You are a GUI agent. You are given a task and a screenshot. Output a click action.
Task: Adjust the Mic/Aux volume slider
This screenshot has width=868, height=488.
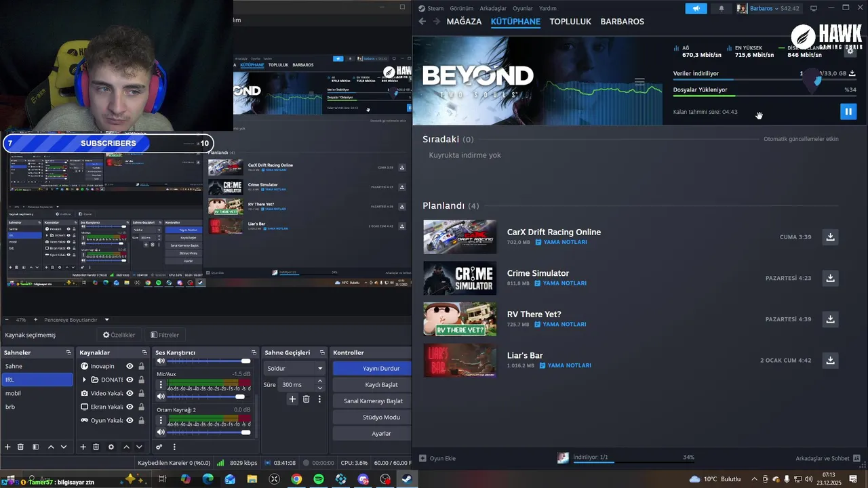point(208,396)
